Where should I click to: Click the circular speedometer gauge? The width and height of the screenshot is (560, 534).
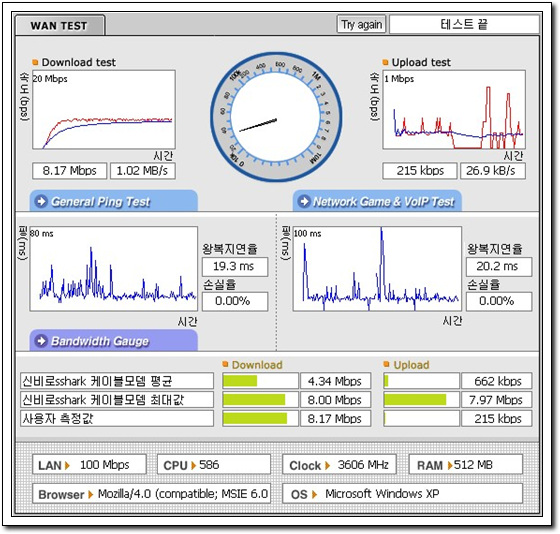pos(276,117)
